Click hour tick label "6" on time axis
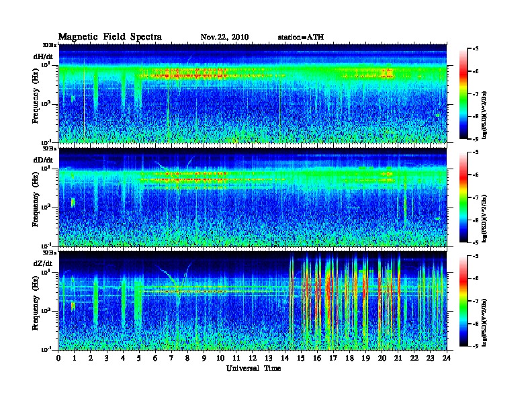 pos(155,358)
